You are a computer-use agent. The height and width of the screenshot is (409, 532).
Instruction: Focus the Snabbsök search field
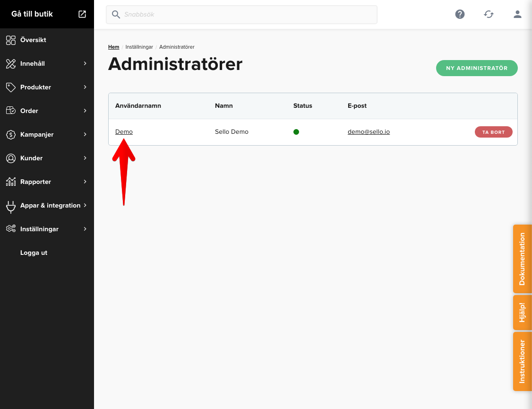(241, 15)
